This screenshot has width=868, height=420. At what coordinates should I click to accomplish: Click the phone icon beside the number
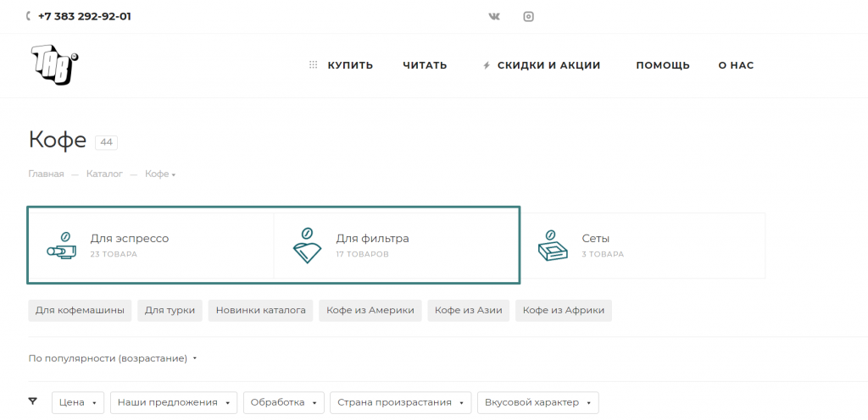point(30,16)
